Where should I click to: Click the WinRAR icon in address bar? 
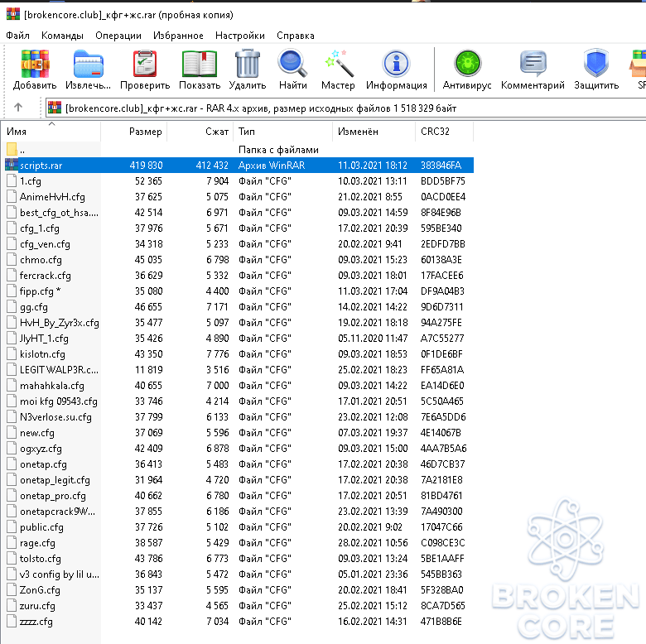pyautogui.click(x=55, y=108)
